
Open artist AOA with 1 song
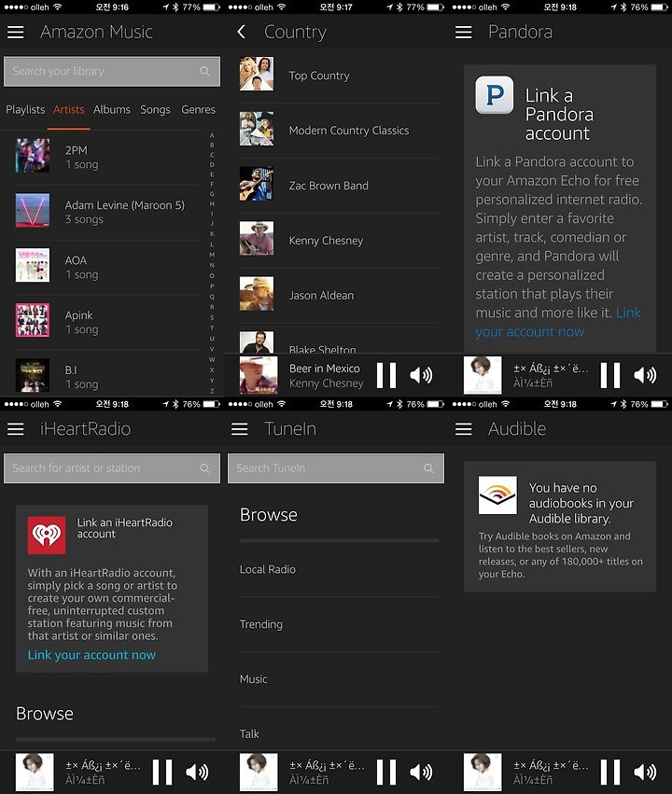tap(109, 267)
